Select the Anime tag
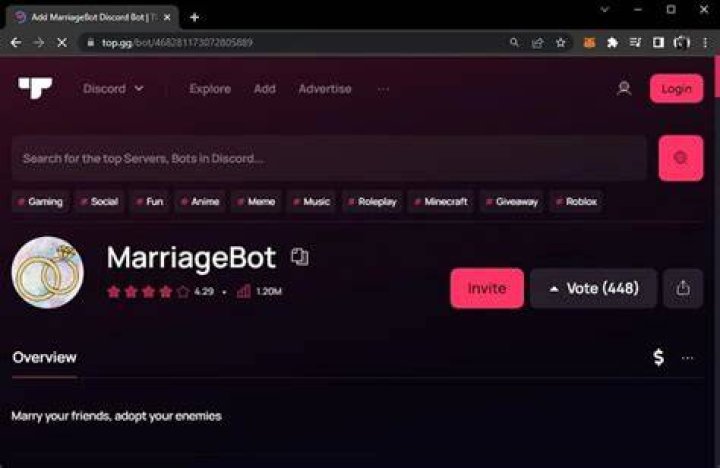Image resolution: width=720 pixels, height=468 pixels. coord(200,202)
